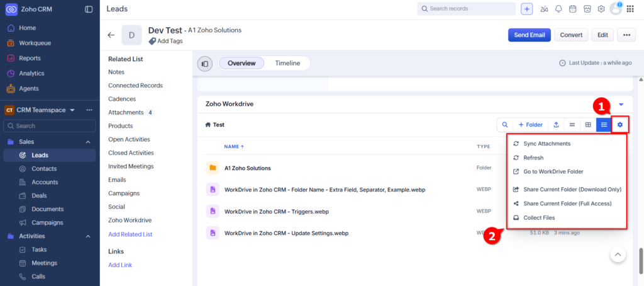644x286 pixels.
Task: Collapse the Zoho Workdrive section arrow
Action: (621, 105)
